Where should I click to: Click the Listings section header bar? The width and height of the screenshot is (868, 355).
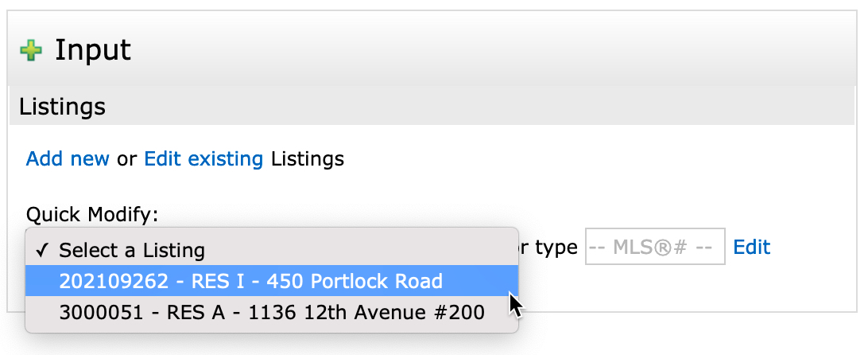pyautogui.click(x=429, y=106)
